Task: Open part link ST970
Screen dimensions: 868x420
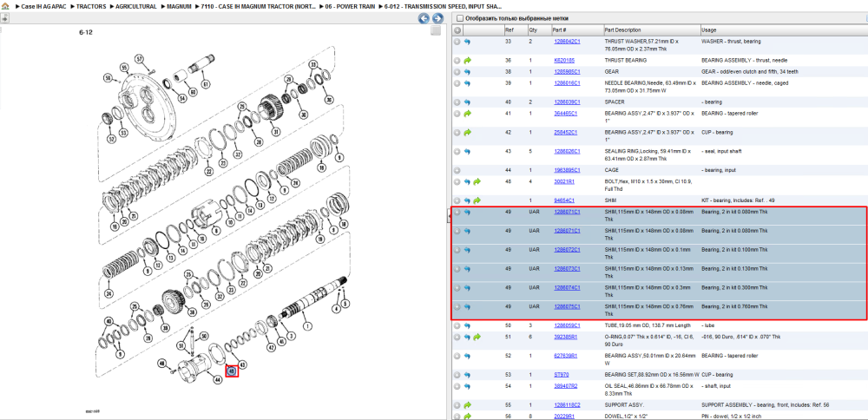Action: point(562,375)
